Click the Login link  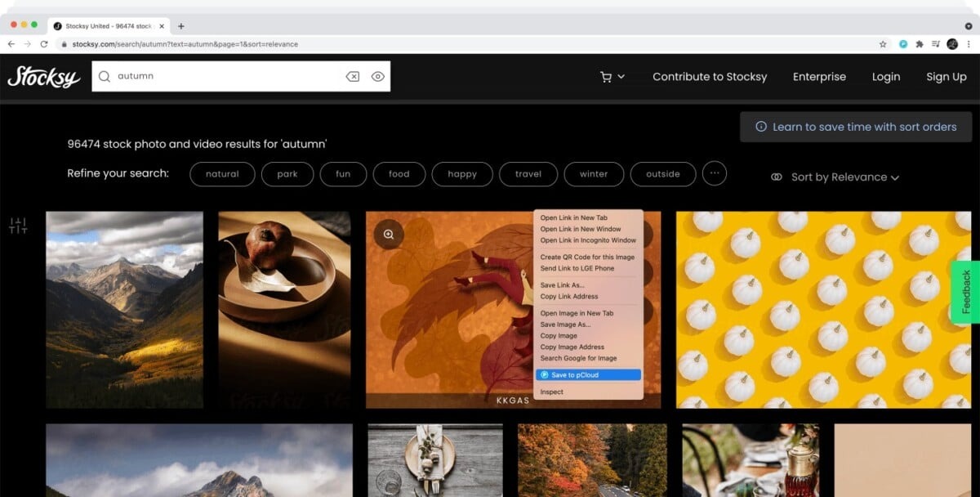pyautogui.click(x=885, y=77)
